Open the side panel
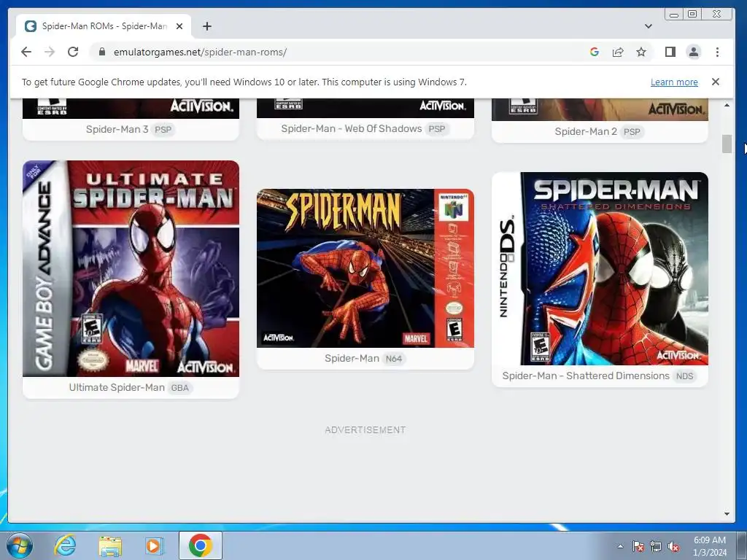 [x=670, y=52]
